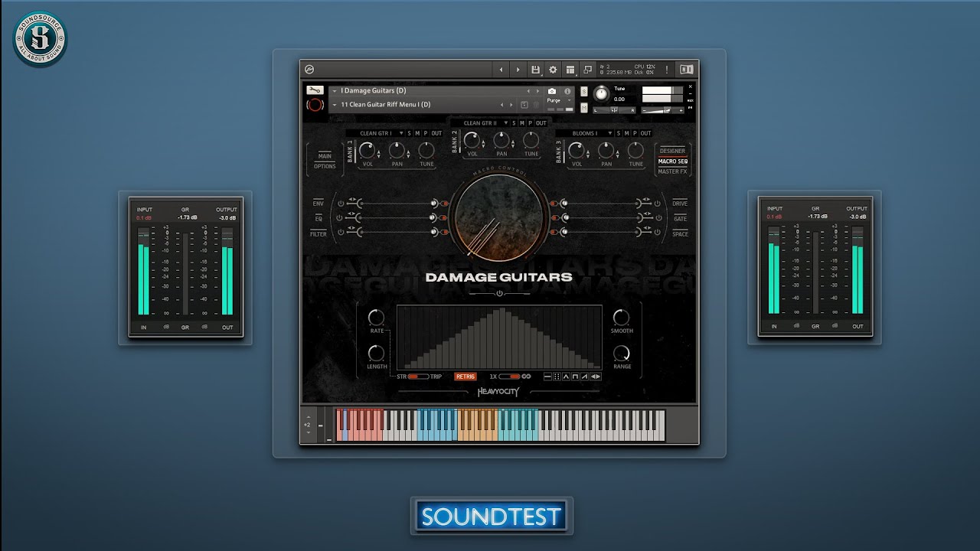Open the Purge dropdown
This screenshot has height=551, width=980.
559,100
